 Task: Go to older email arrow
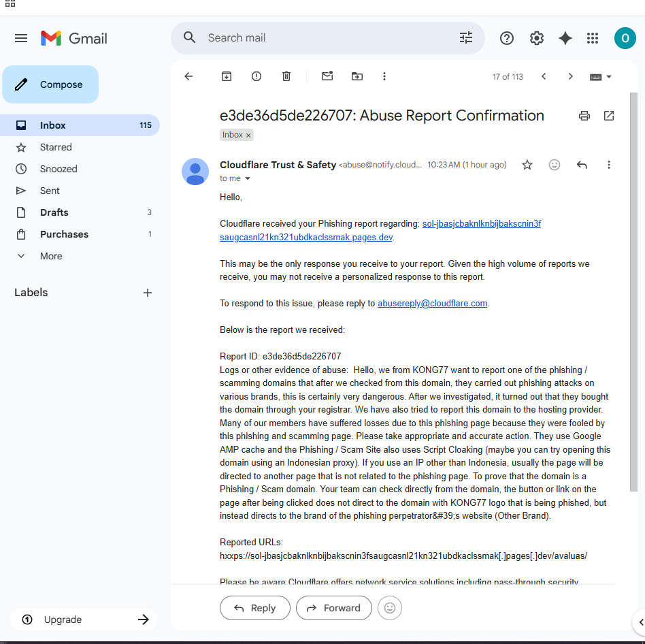point(570,76)
